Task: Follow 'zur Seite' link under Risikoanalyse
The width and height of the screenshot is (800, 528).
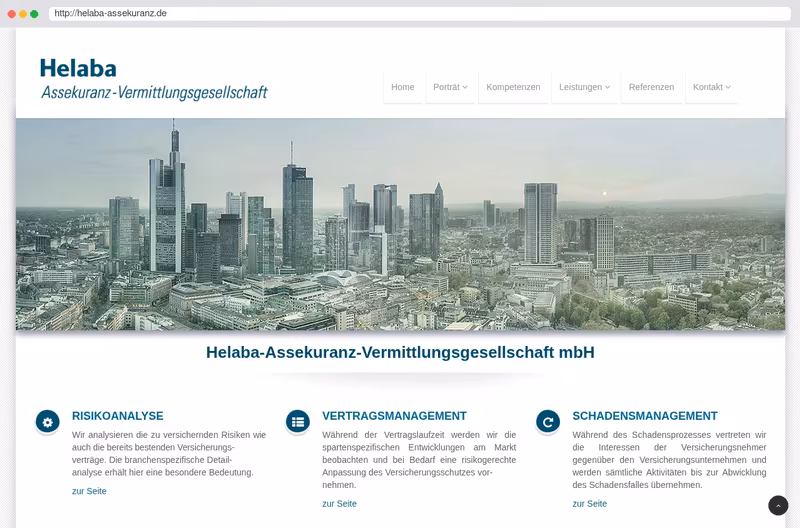Action: [x=89, y=491]
